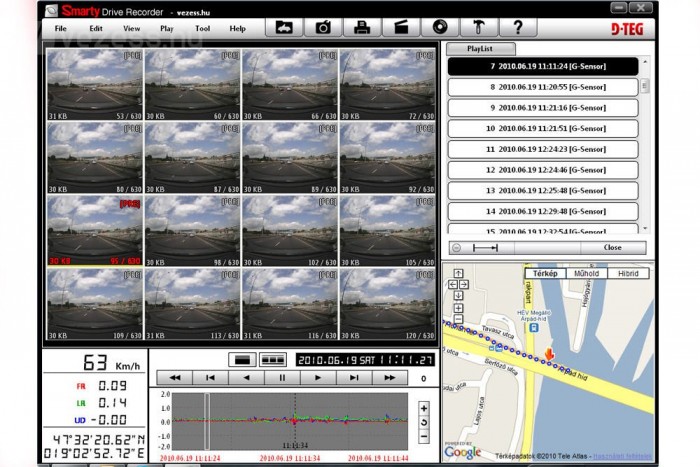Click fast-forward playback button
This screenshot has height=467, width=700.
[x=389, y=378]
